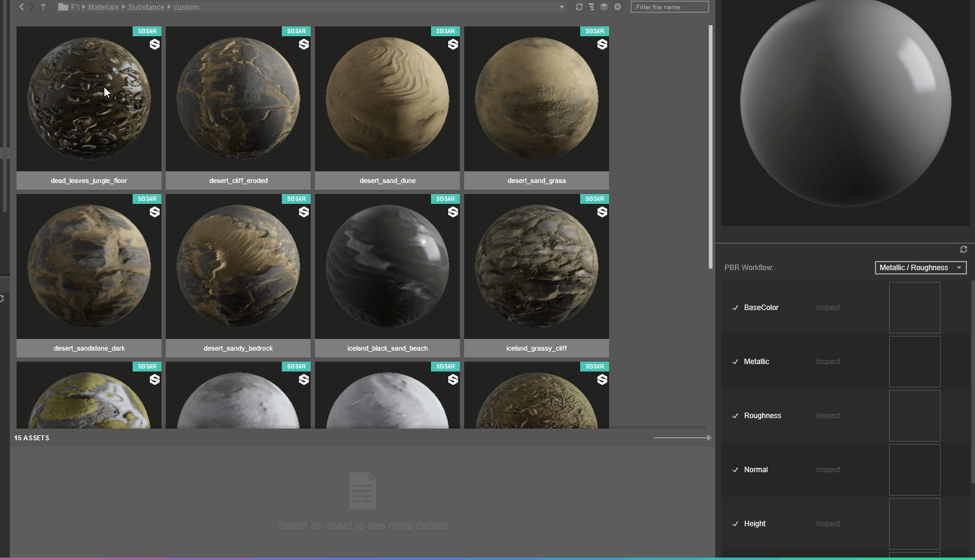Uncheck the BaseColor channel

pos(735,308)
